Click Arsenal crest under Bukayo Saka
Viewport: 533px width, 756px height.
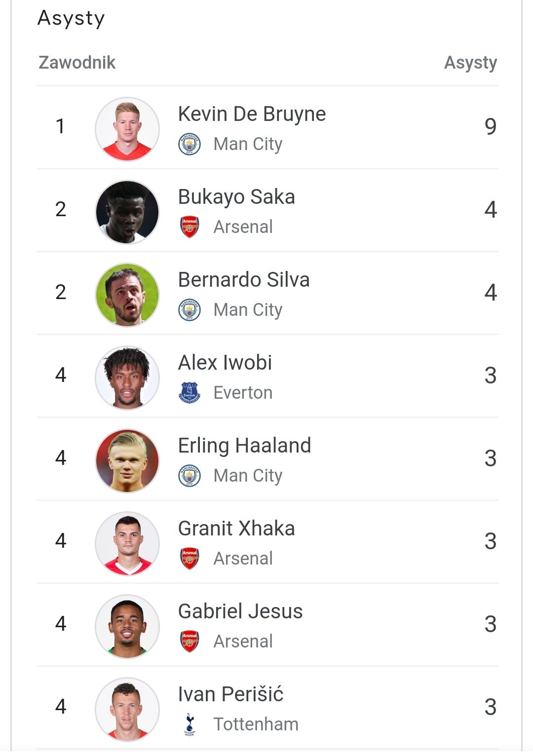click(x=190, y=227)
